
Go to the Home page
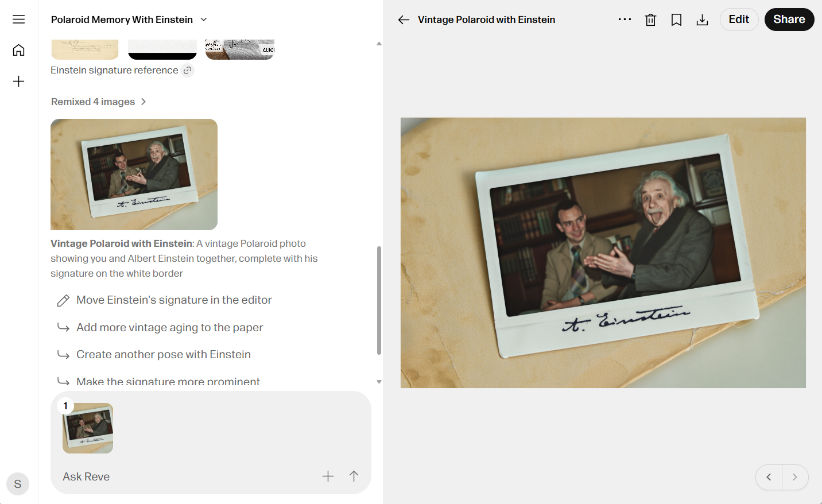tap(18, 51)
